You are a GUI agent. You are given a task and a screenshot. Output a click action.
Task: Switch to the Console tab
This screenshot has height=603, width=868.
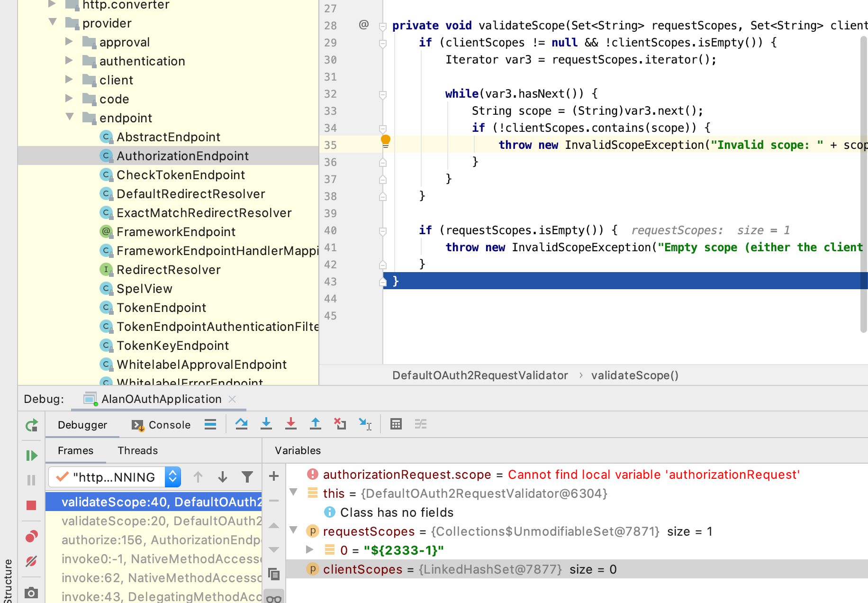click(x=162, y=425)
